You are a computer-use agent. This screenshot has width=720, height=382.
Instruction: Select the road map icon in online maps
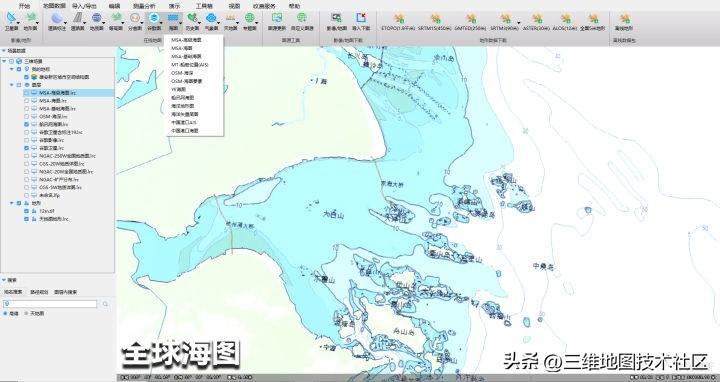[x=77, y=18]
